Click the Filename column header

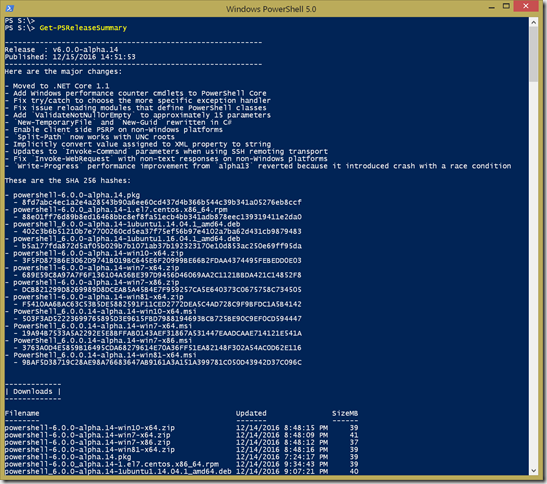pos(22,413)
